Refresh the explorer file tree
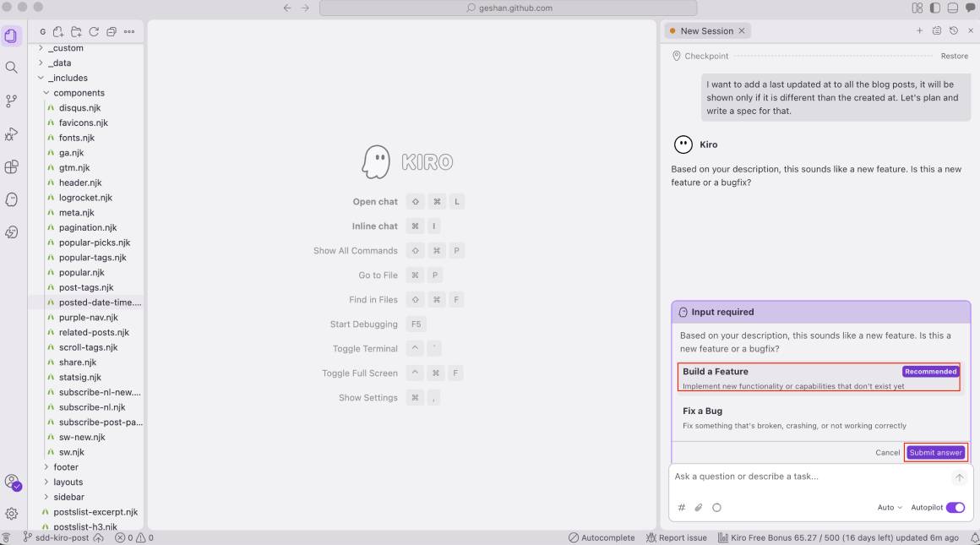980x545 pixels. (x=94, y=31)
